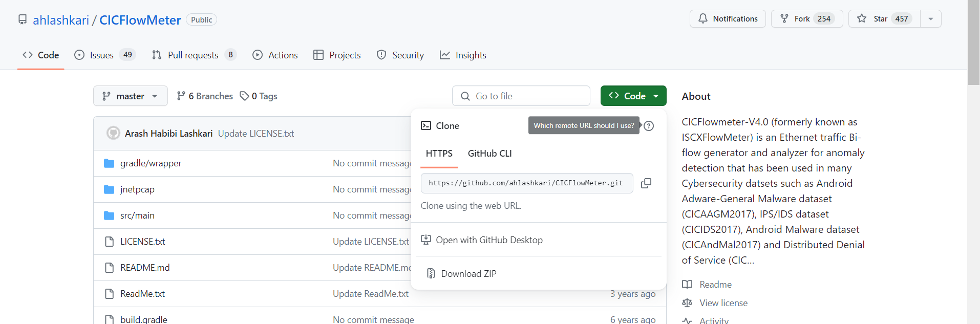Open the src/main folder
The height and width of the screenshot is (324, 980).
pos(137,215)
